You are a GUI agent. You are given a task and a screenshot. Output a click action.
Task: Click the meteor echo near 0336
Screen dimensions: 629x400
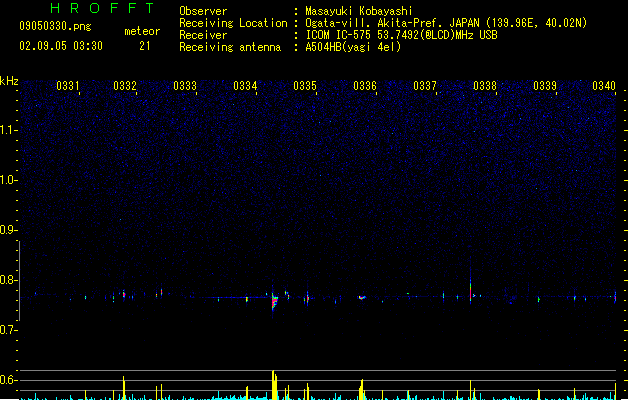pos(362,297)
